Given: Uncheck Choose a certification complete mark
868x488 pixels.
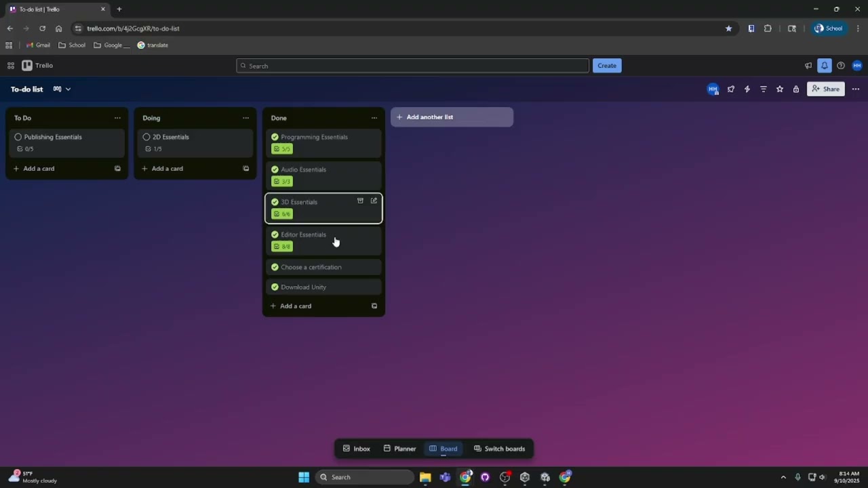Looking at the screenshot, I should (x=275, y=267).
